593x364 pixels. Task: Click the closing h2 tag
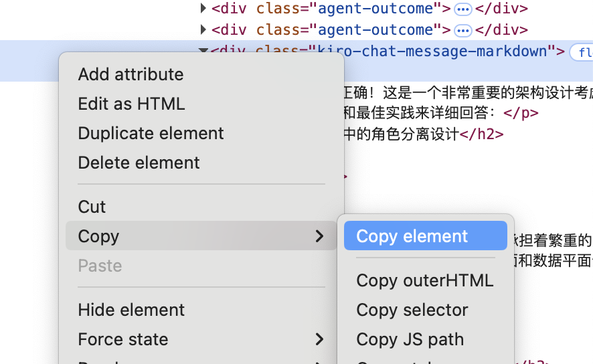(x=481, y=133)
